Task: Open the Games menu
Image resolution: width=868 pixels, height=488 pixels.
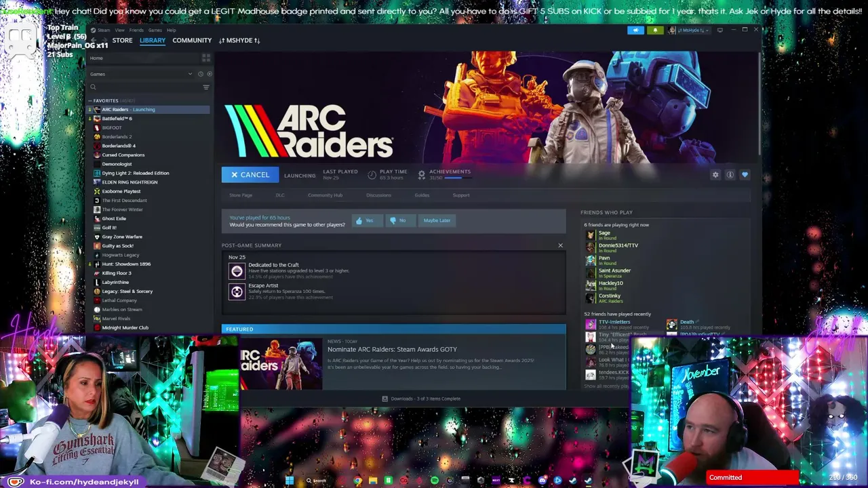Action: pos(155,30)
